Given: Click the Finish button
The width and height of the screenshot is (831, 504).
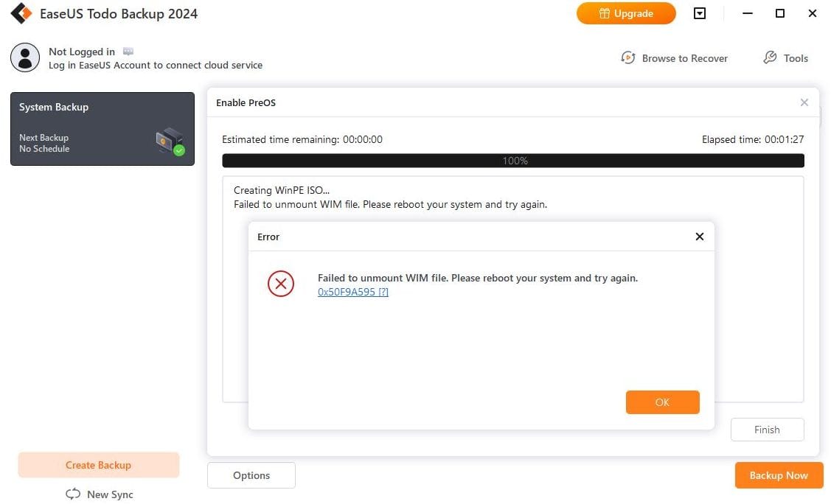Looking at the screenshot, I should pyautogui.click(x=767, y=430).
